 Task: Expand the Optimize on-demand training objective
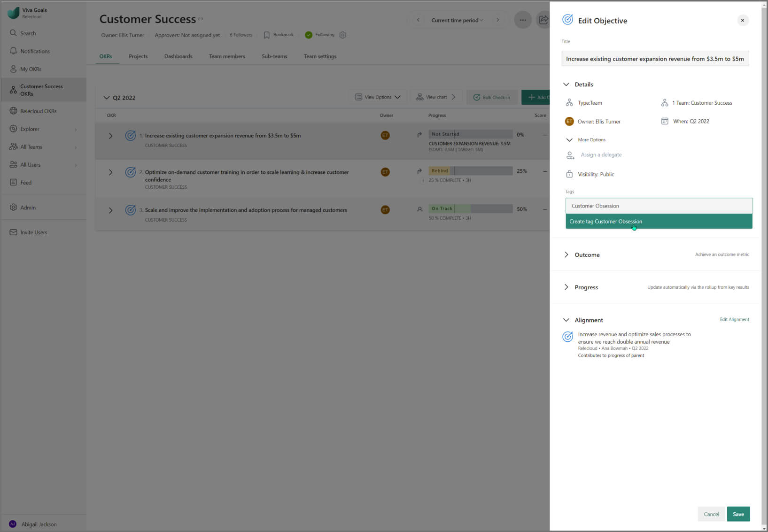(x=110, y=172)
